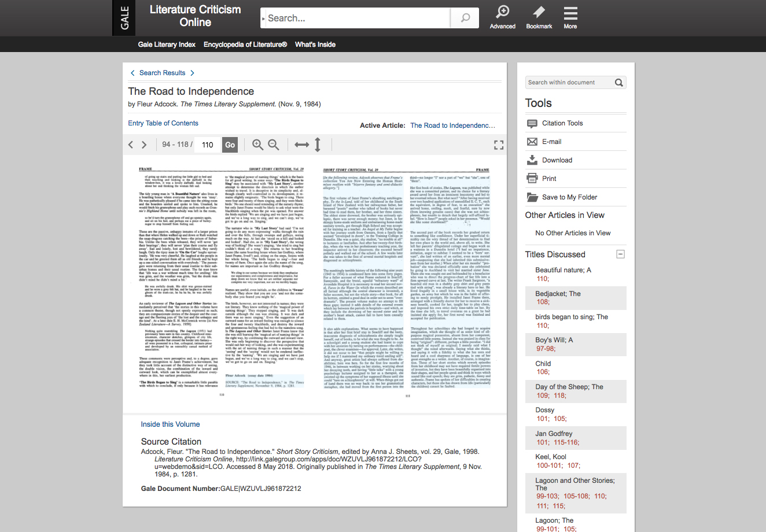Open page 101 under Dossy

click(x=542, y=419)
